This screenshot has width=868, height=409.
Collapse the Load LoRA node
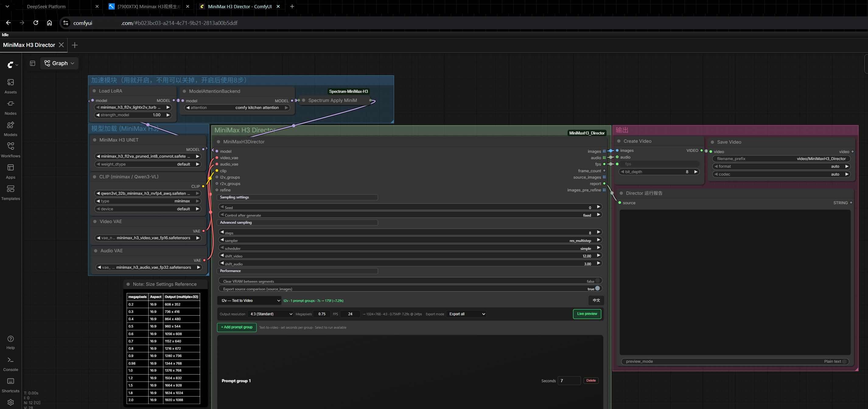point(94,91)
